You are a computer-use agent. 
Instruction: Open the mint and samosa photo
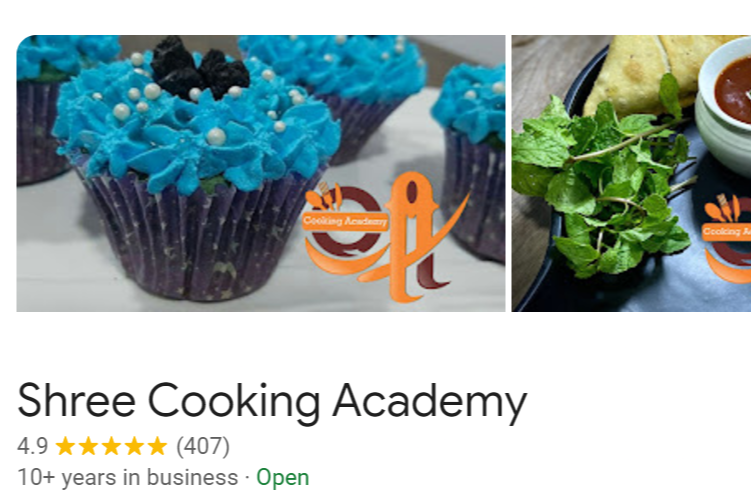[x=631, y=173]
